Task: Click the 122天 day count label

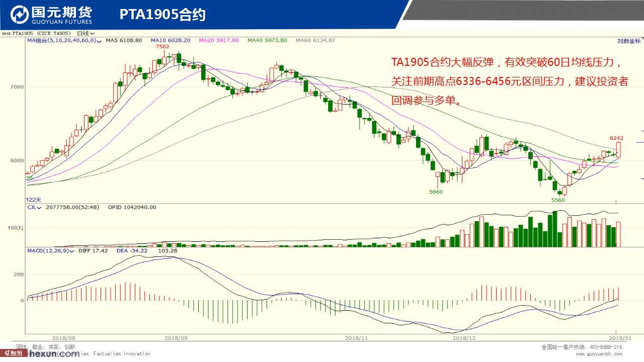Action: coord(34,200)
